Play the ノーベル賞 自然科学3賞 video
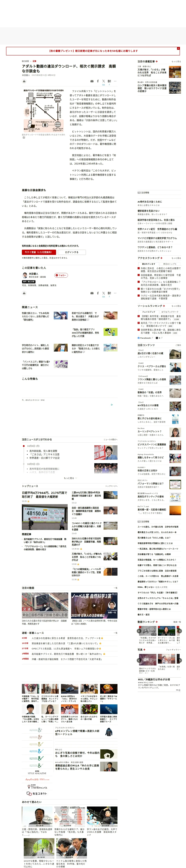The image size is (186, 868). coord(94,606)
